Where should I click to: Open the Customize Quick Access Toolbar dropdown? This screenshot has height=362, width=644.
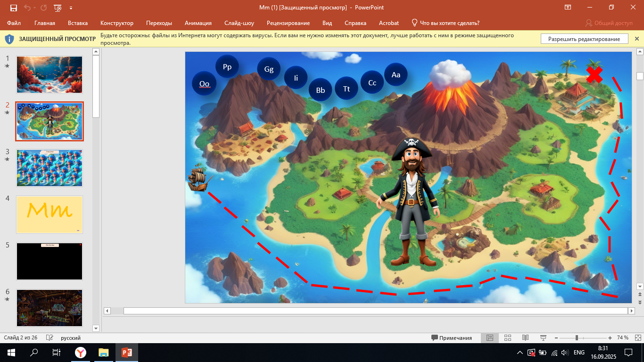[71, 8]
